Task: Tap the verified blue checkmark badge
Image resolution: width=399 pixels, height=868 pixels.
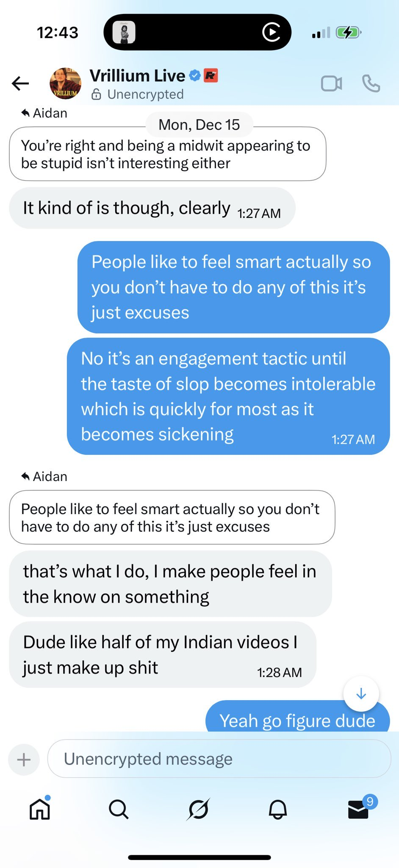Action: 194,75
